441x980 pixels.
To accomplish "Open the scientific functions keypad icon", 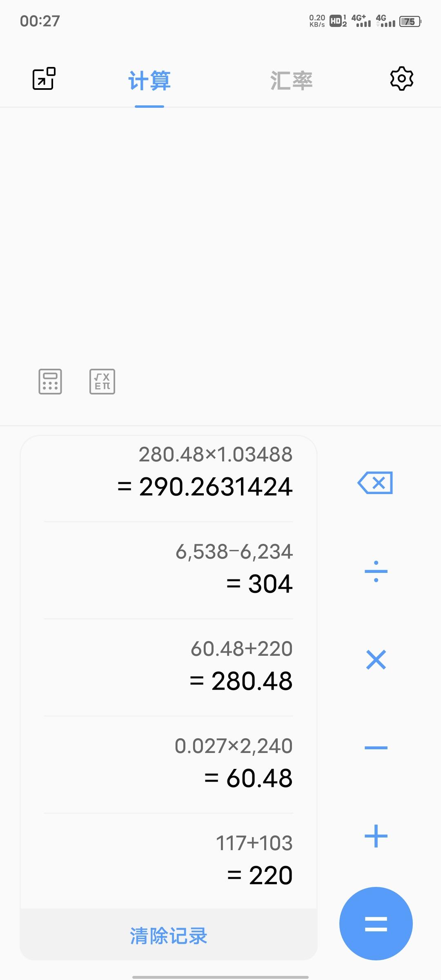I will point(102,381).
